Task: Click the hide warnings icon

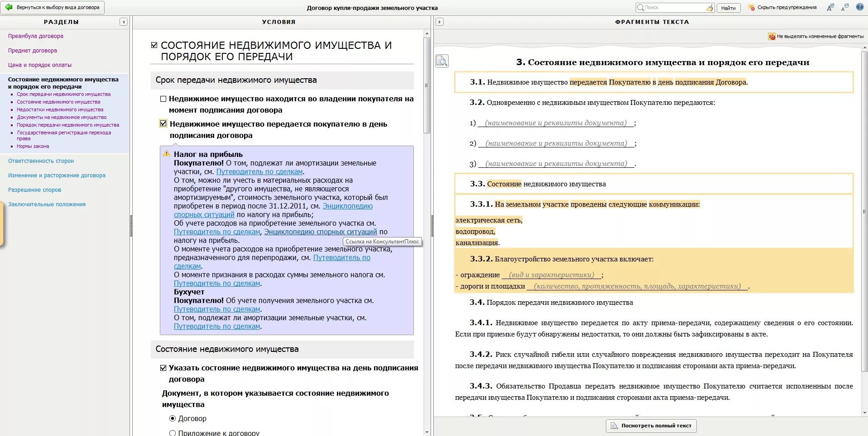Action: pos(752,8)
